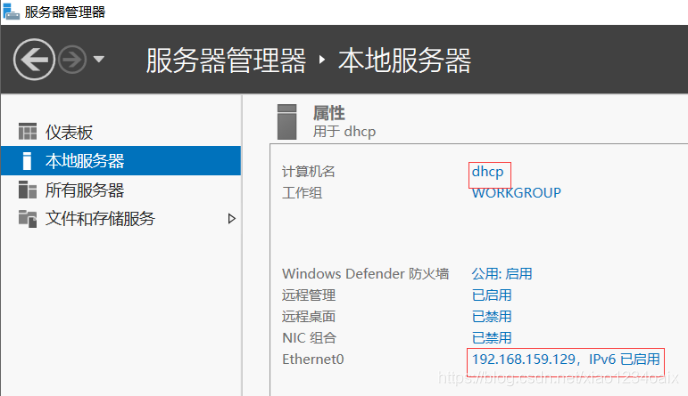Click 已禁用 next to NIC 组合
This screenshot has width=688, height=396.
tap(492, 338)
